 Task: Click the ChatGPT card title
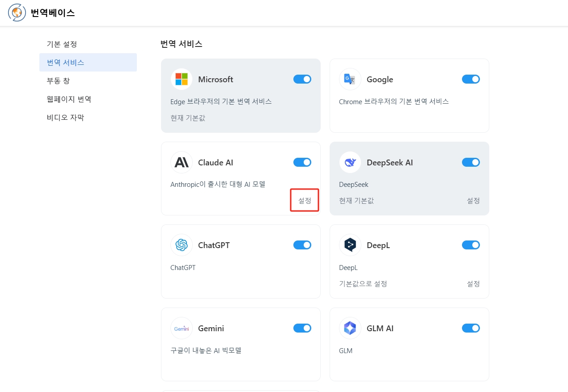point(214,245)
